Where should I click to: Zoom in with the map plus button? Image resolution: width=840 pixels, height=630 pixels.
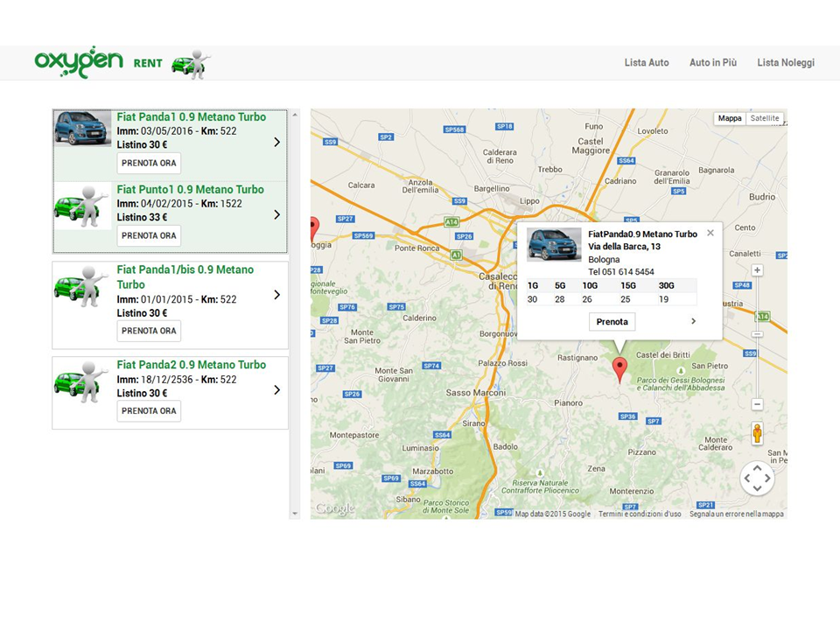coord(757,270)
